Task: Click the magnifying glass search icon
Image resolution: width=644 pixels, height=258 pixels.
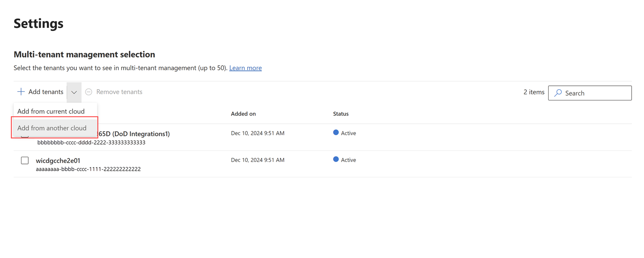Action: pyautogui.click(x=558, y=93)
